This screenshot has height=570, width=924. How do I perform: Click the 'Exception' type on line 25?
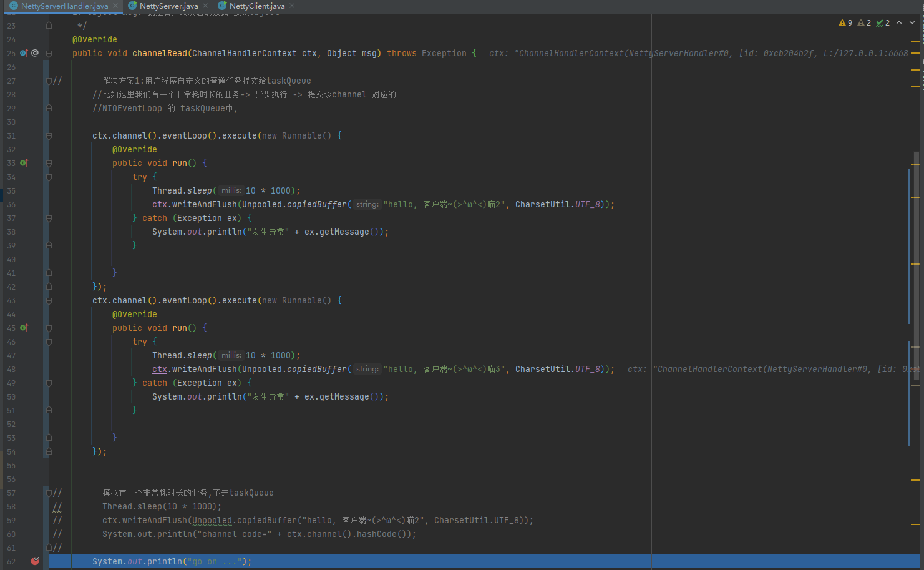click(444, 53)
